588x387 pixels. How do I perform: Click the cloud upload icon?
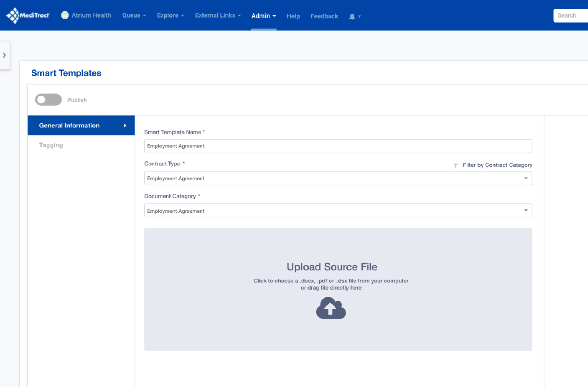[x=331, y=308]
